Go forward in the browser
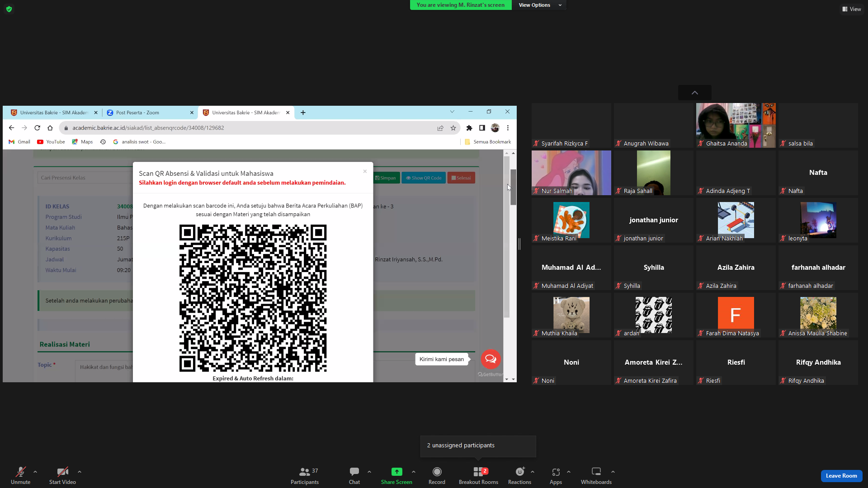 [24, 128]
